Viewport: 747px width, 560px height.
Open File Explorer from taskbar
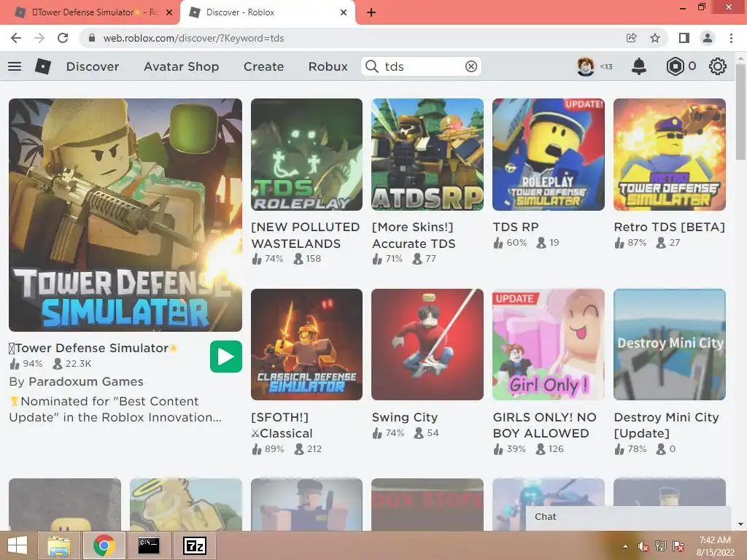click(x=59, y=545)
